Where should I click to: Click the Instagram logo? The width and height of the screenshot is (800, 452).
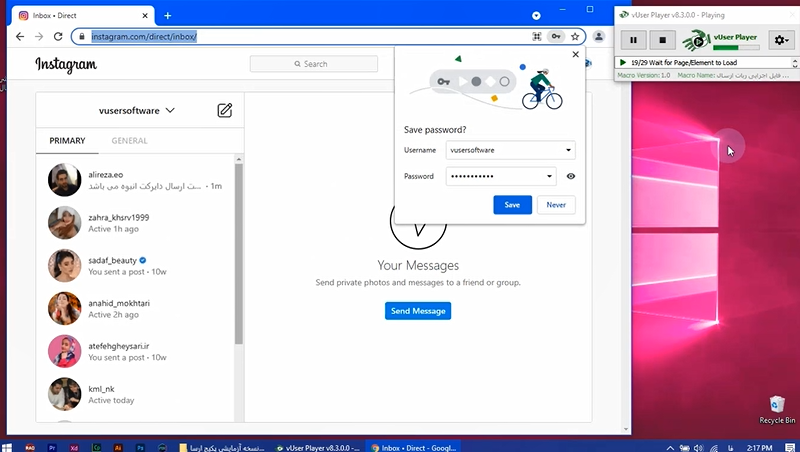coord(66,64)
